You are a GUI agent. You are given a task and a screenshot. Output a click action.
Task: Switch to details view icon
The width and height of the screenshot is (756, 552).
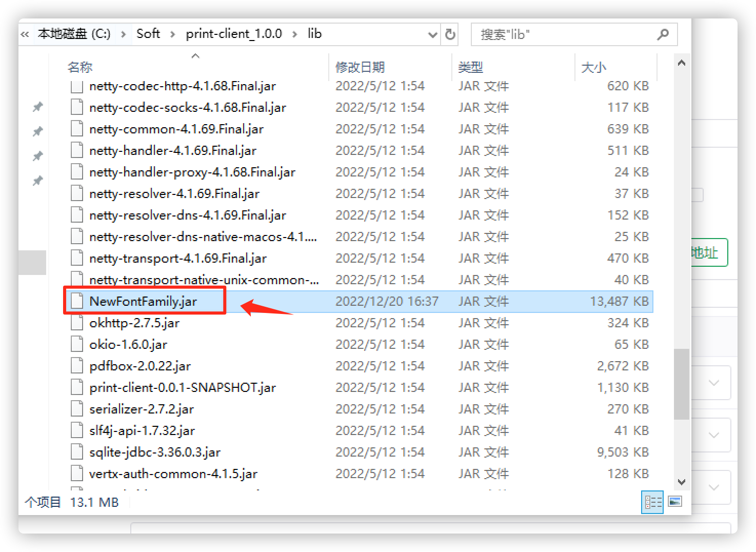[x=652, y=502]
